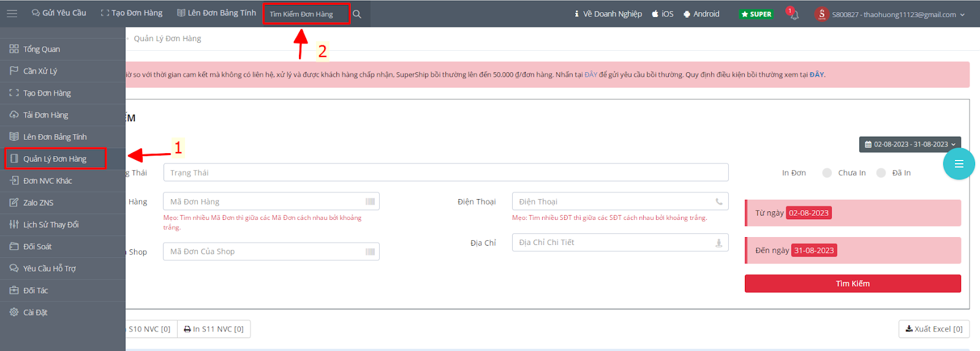Viewport: 980px width, 351px height.
Task: Click the Quản Lý Đơn Hàng breadcrumb text
Action: (167, 39)
